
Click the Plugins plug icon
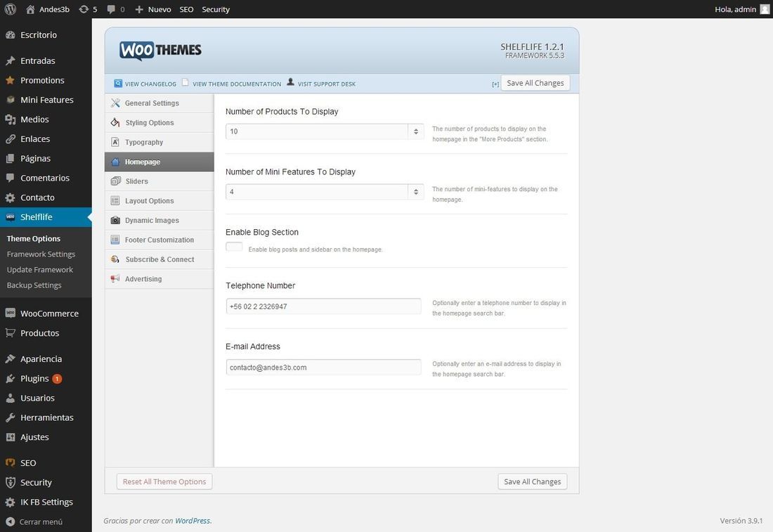[10, 379]
